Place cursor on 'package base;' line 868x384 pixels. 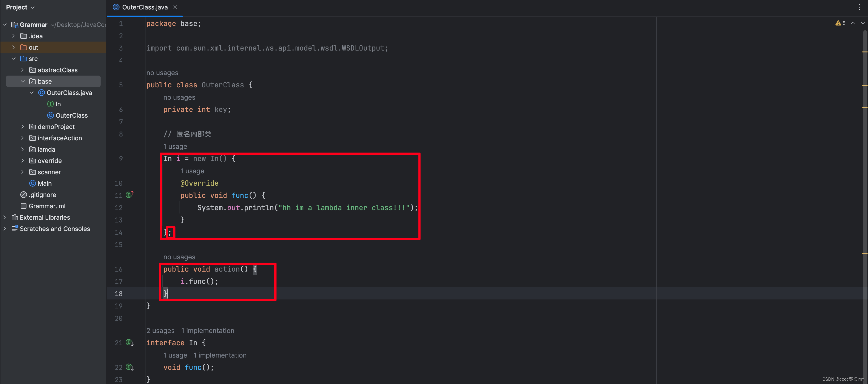[174, 24]
